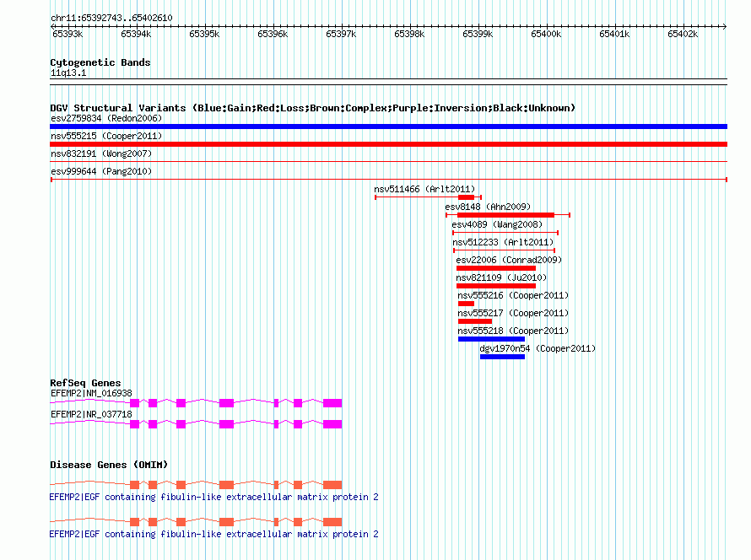The image size is (751, 560).
Task: Click the Disease Genes (OMIM) track title
Action: (x=109, y=465)
